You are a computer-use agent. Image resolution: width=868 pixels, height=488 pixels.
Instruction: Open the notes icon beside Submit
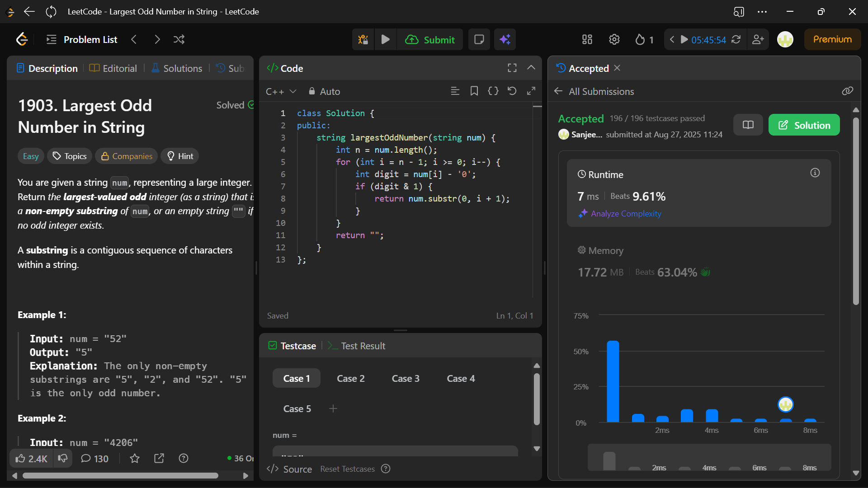click(479, 39)
